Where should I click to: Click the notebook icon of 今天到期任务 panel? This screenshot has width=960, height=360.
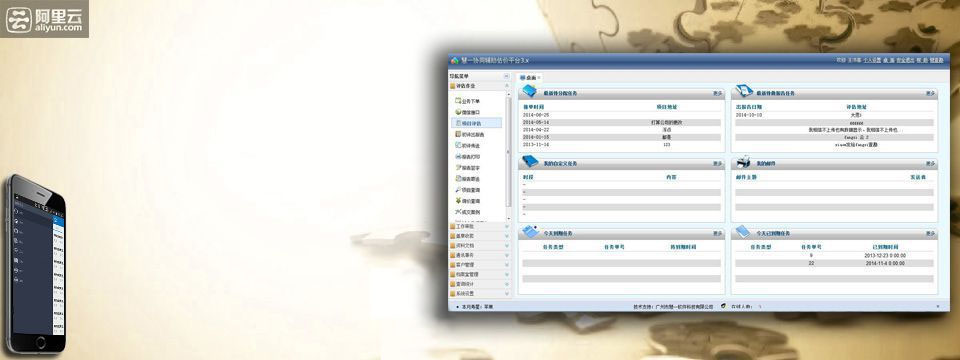pos(530,231)
